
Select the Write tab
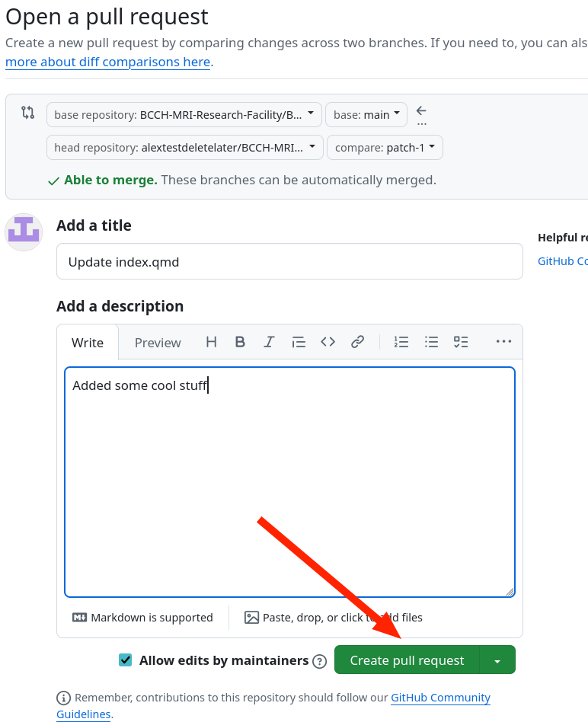tap(88, 343)
